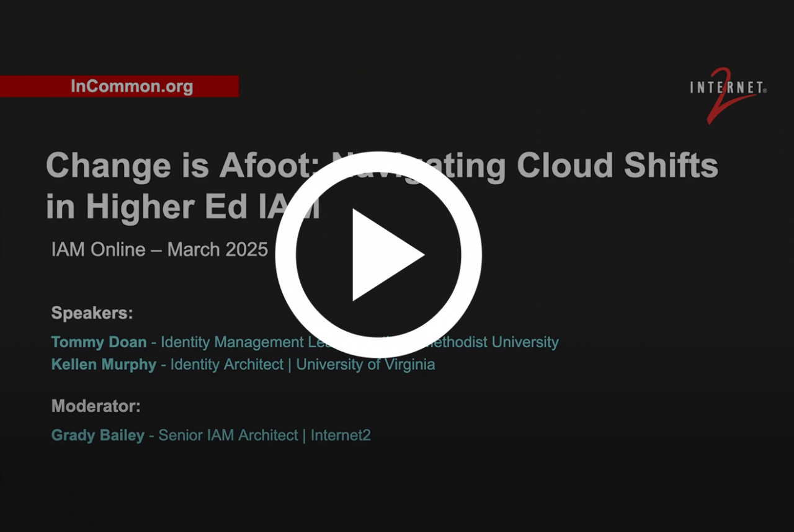This screenshot has width=794, height=532.
Task: Click 'Senior IAM Architect | Internet2' text
Action: pyautogui.click(x=265, y=435)
